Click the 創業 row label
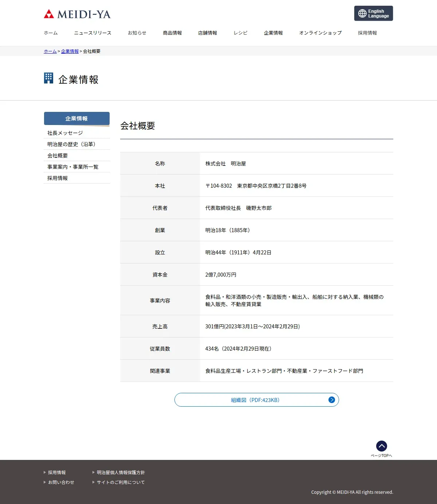437x504 pixels. coord(160,230)
